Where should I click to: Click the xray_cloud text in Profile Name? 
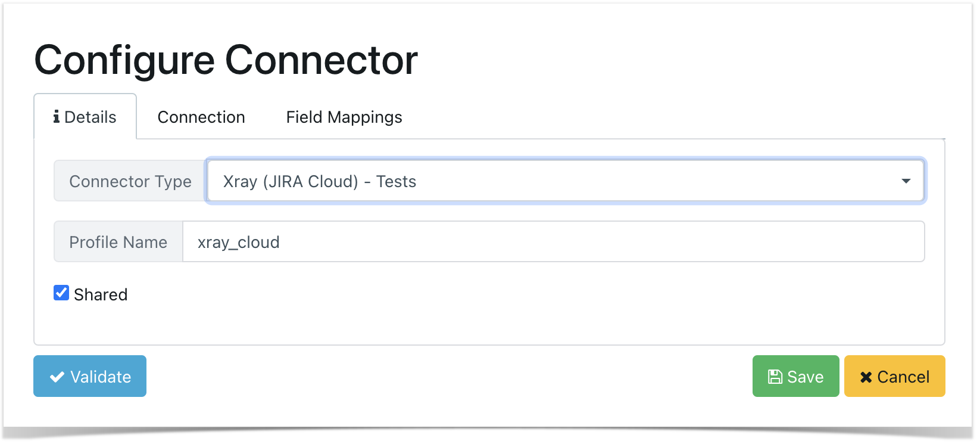pos(239,243)
